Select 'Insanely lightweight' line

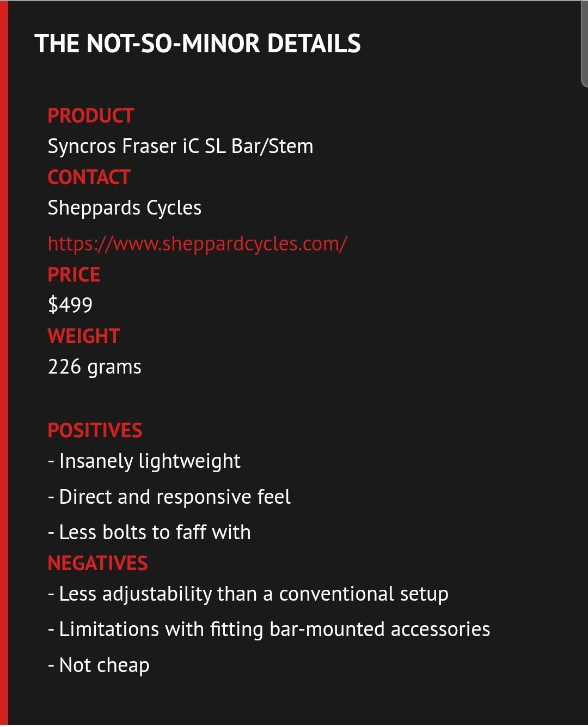tap(144, 461)
